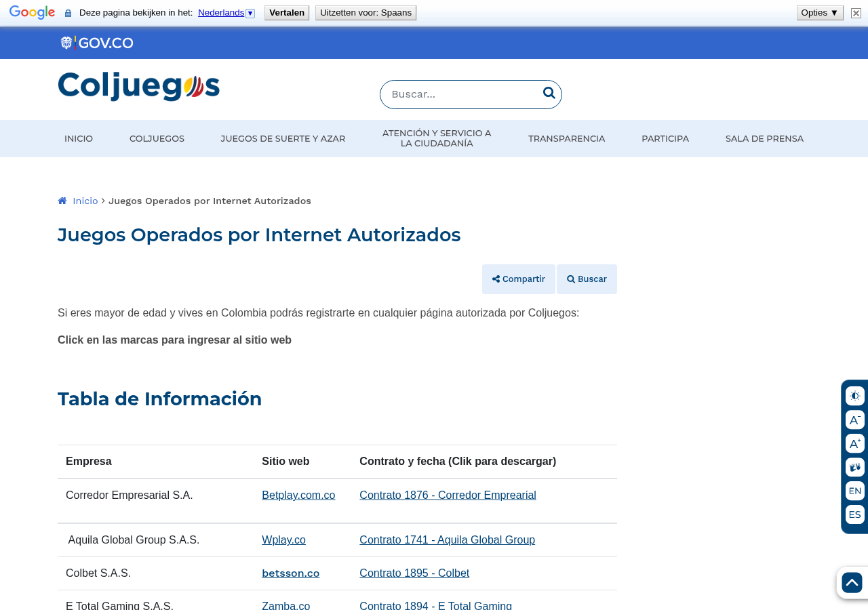Open the sign language accessibility icon
Screen dimensions: 868x610
click(854, 467)
